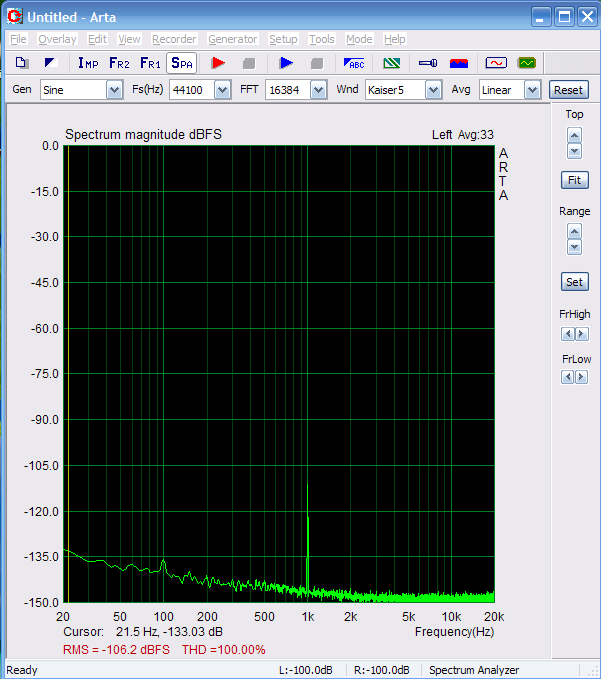601x679 pixels.
Task: Click the blue slider toolbar icon
Action: [x=428, y=63]
